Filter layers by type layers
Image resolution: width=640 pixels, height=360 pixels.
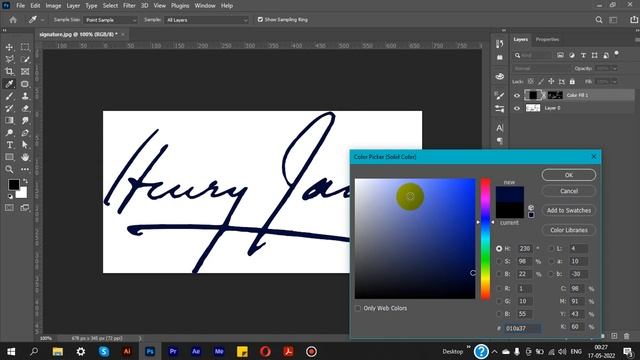[x=583, y=55]
